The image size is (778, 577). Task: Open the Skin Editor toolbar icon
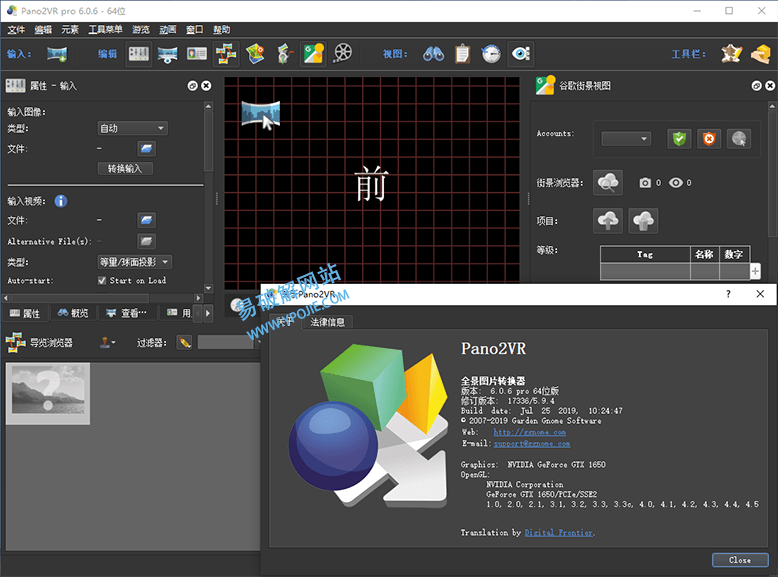click(731, 54)
